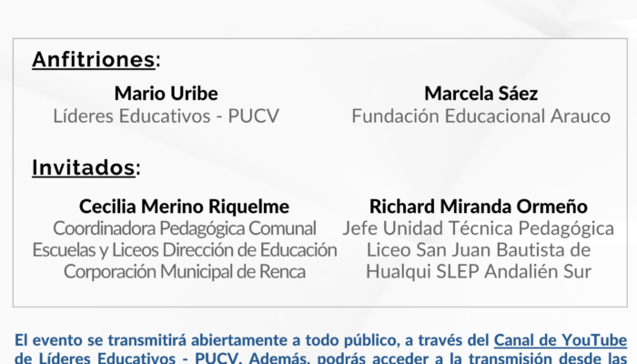Click the underlined 'de Líderes Educativos - PUCV' link
The height and width of the screenshot is (364, 637).
click(128, 358)
